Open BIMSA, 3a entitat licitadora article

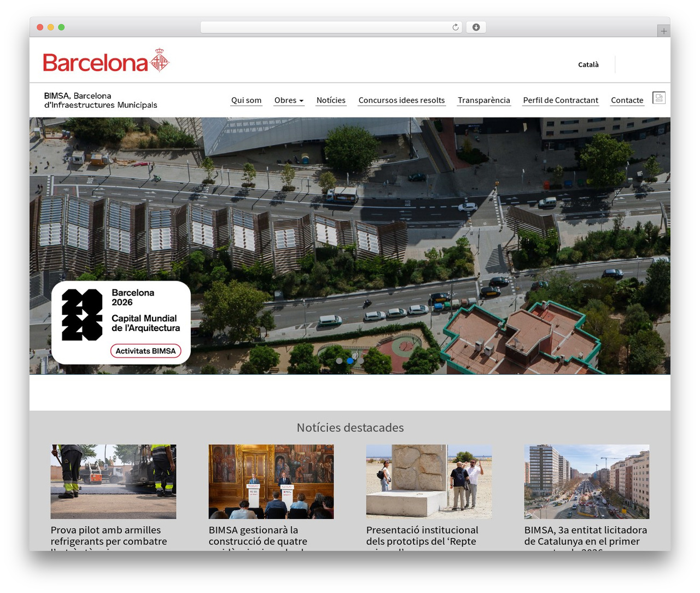tap(585, 537)
